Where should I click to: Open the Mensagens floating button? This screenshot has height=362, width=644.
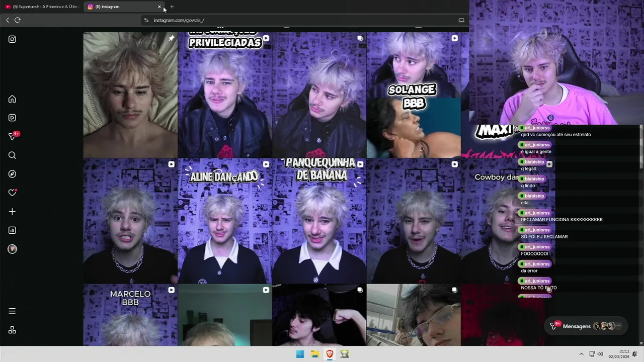click(586, 326)
